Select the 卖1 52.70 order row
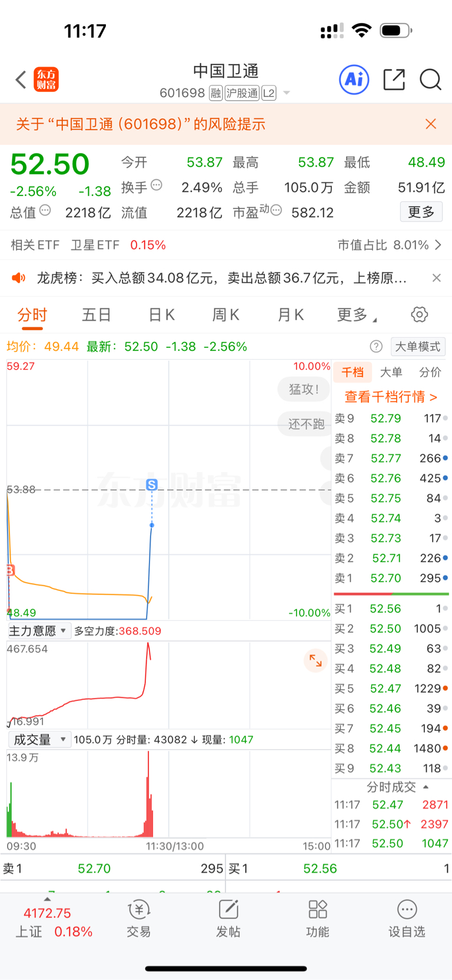This screenshot has width=452, height=980. point(391,579)
